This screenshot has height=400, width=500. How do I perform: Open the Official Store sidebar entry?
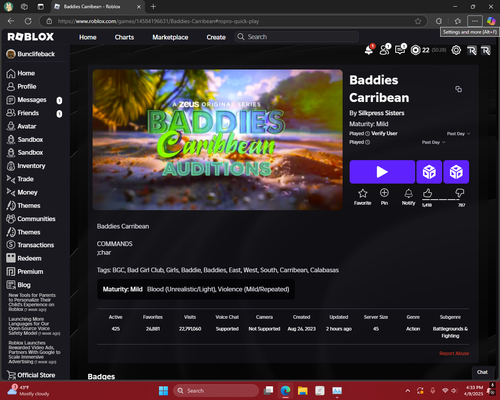31,375
